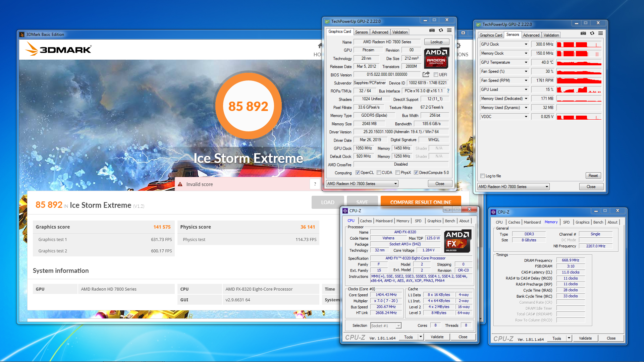The width and height of the screenshot is (644, 362).
Task: Switch to Validation tab in left GPU-Z window
Action: (400, 32)
